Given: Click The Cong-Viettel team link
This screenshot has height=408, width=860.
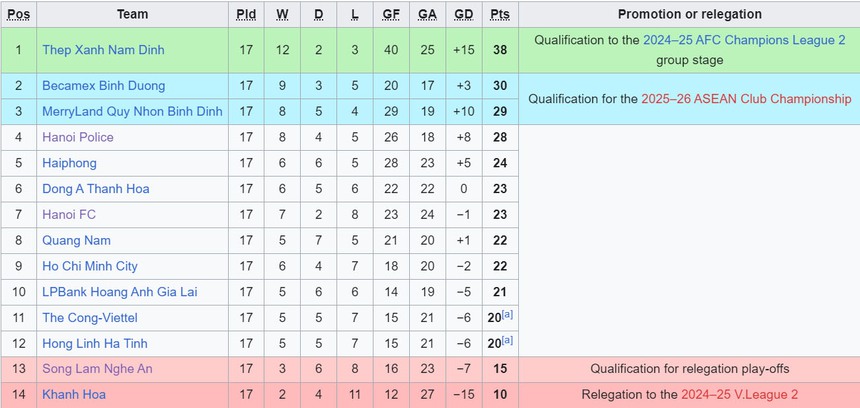Looking at the screenshot, I should tap(91, 317).
